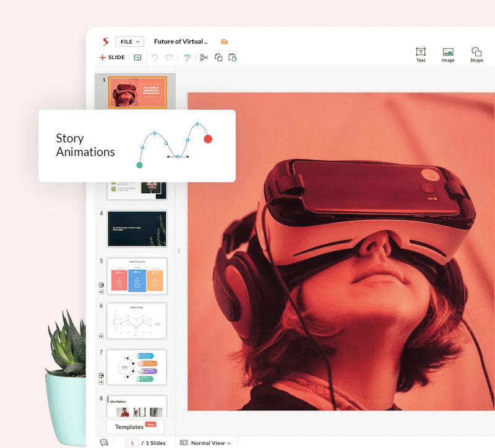
Task: Select slide 6 chart thumbnail
Action: coord(137,321)
